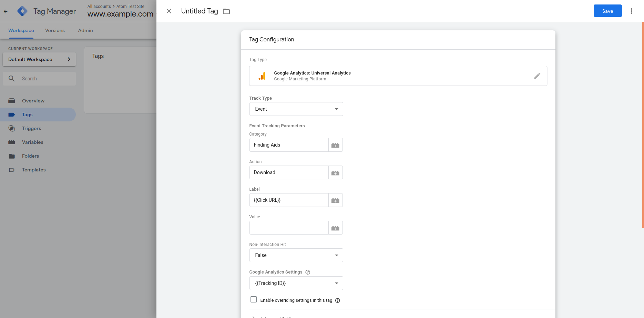The width and height of the screenshot is (644, 318).
Task: Enable overriding settings in this tag
Action: (254, 300)
